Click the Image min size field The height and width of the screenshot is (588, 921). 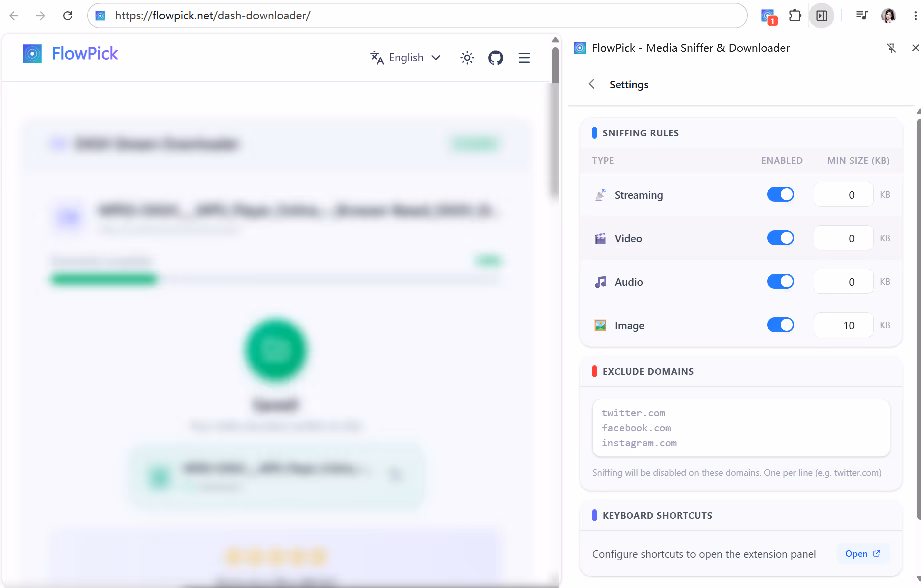point(843,325)
